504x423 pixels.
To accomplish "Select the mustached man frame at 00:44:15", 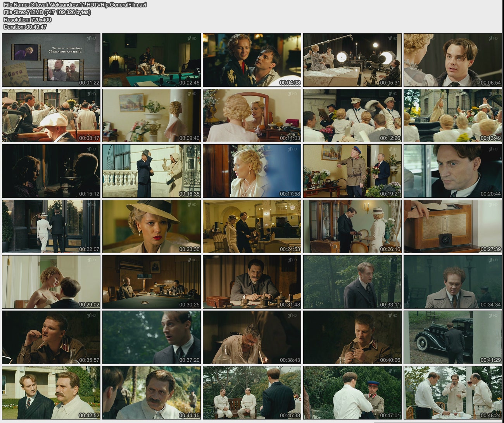I will click(x=152, y=393).
